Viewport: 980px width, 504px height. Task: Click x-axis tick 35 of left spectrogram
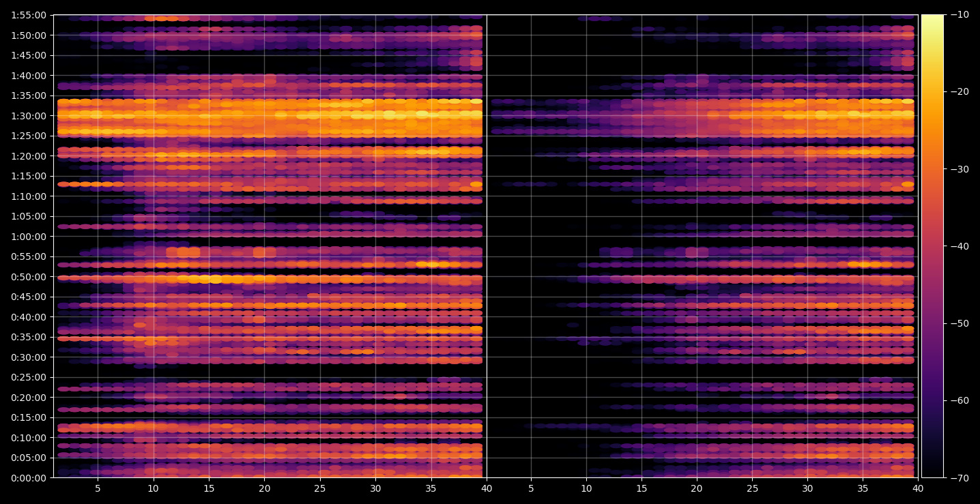click(431, 489)
